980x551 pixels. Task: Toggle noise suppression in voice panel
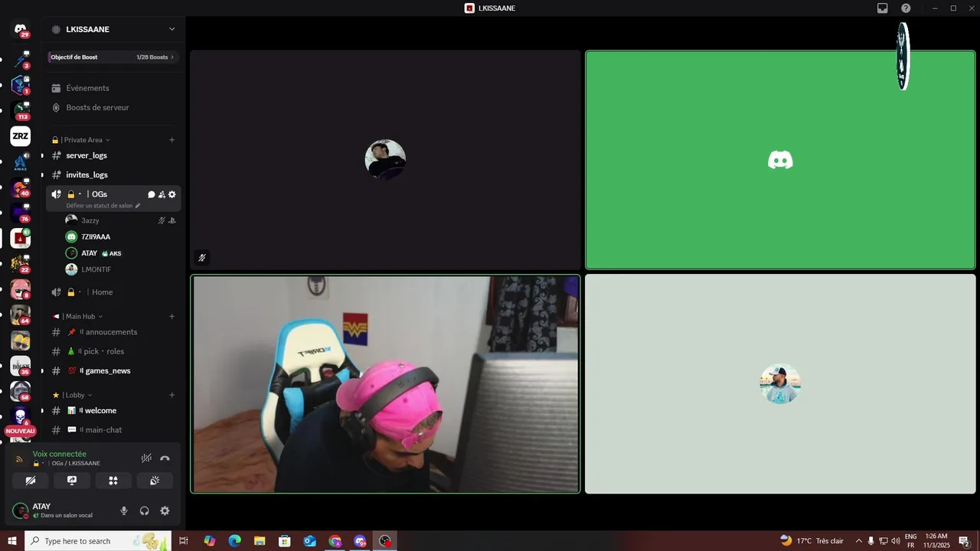146,458
